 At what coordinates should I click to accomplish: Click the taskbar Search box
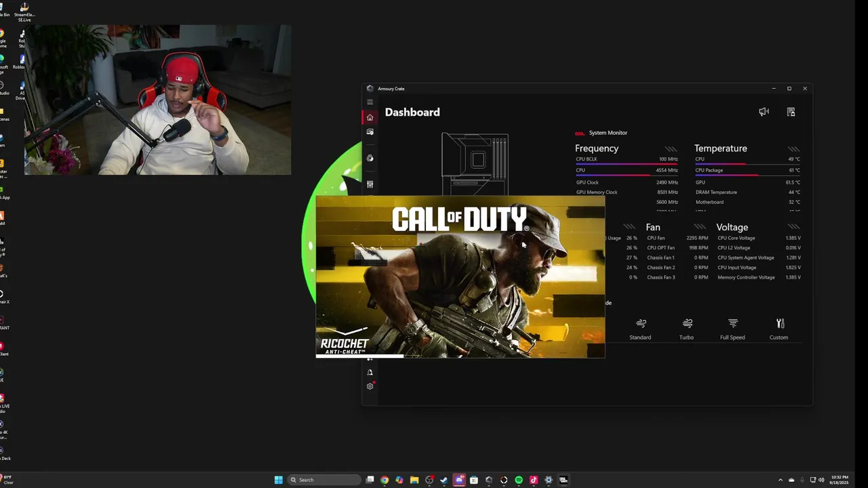[325, 480]
